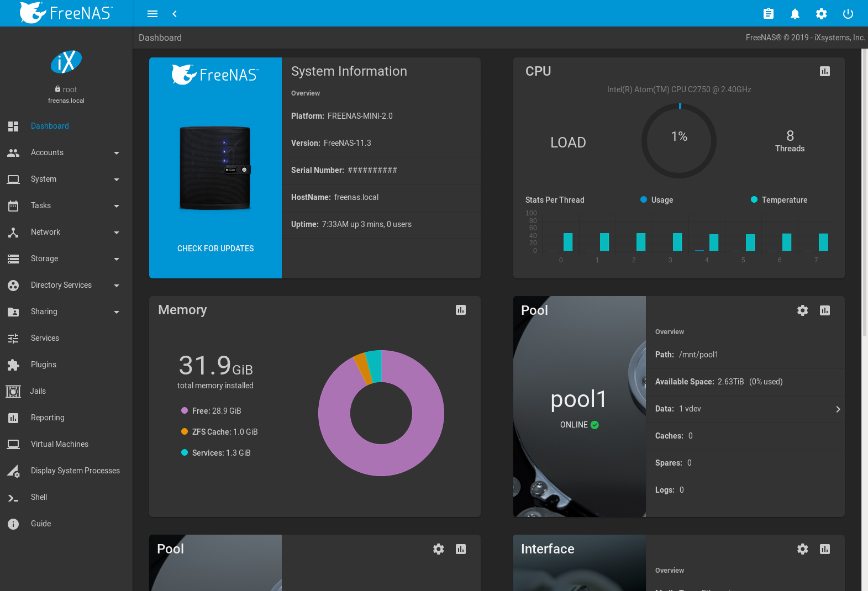
Task: Open Dashboard in the sidebar
Action: (x=66, y=126)
